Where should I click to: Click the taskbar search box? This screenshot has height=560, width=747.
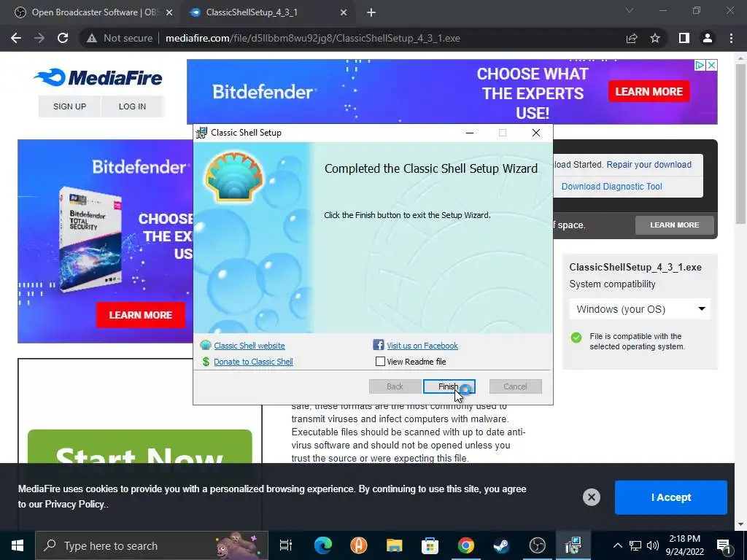pos(152,545)
